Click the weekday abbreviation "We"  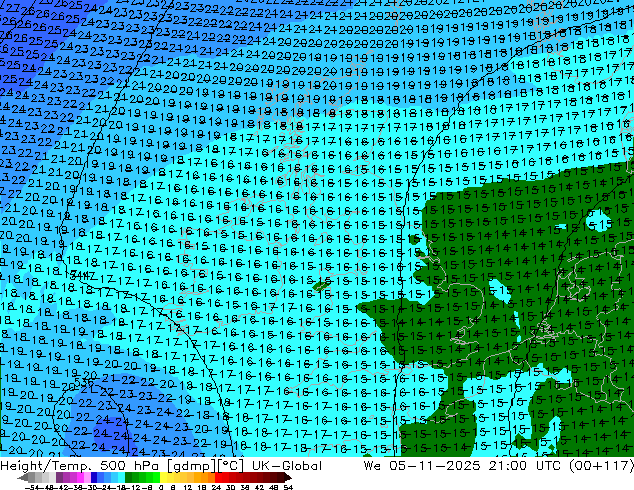click(372, 466)
